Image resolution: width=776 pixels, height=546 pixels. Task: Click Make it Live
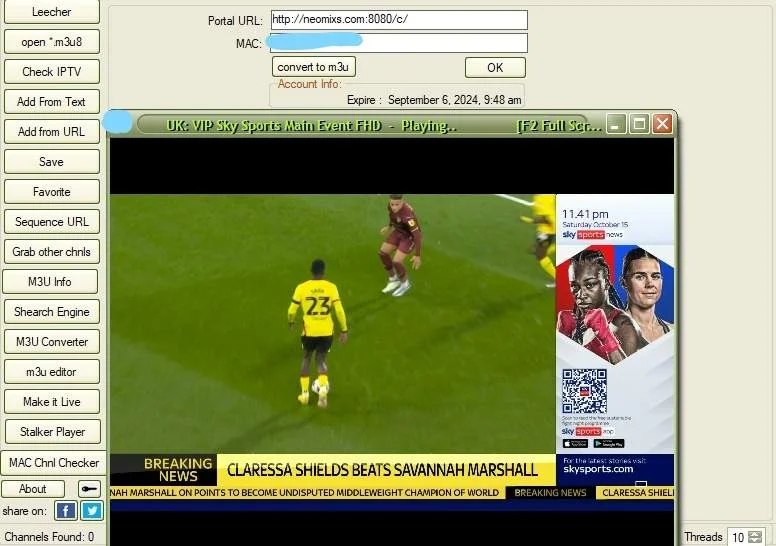(51, 401)
